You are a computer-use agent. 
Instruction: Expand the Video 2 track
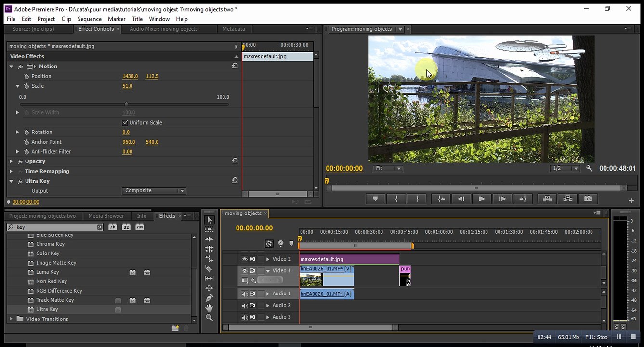pyautogui.click(x=268, y=259)
